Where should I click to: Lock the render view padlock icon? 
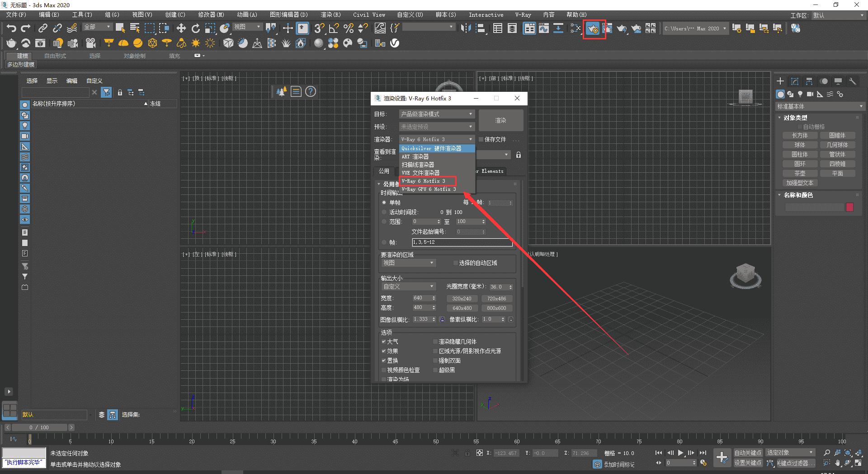coord(519,155)
